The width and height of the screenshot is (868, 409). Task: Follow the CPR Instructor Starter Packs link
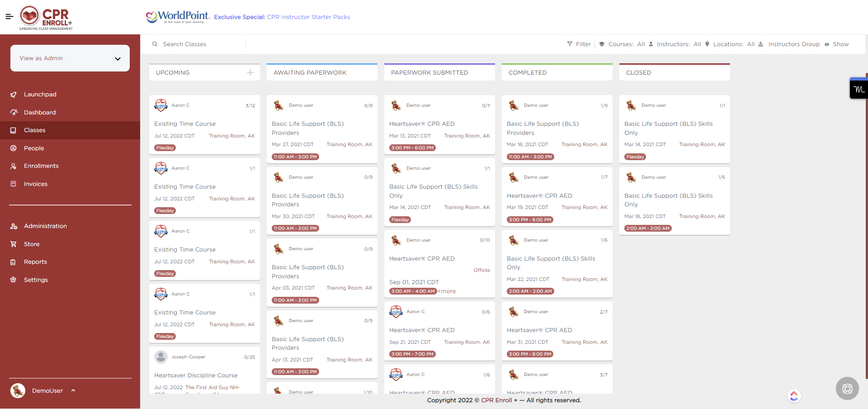click(308, 17)
